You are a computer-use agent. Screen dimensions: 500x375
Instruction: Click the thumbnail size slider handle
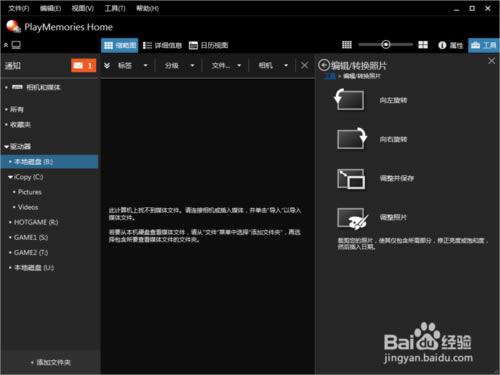coord(386,45)
